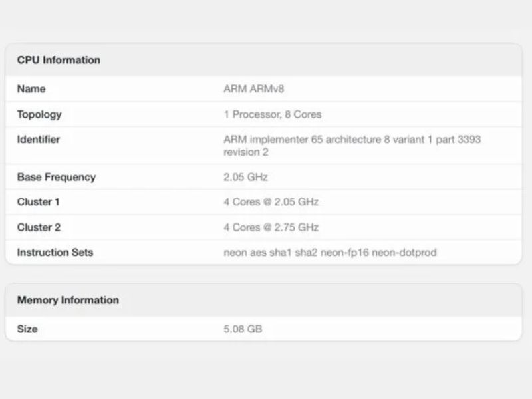Click the CPU Information section header
The height and width of the screenshot is (399, 532).
(59, 60)
